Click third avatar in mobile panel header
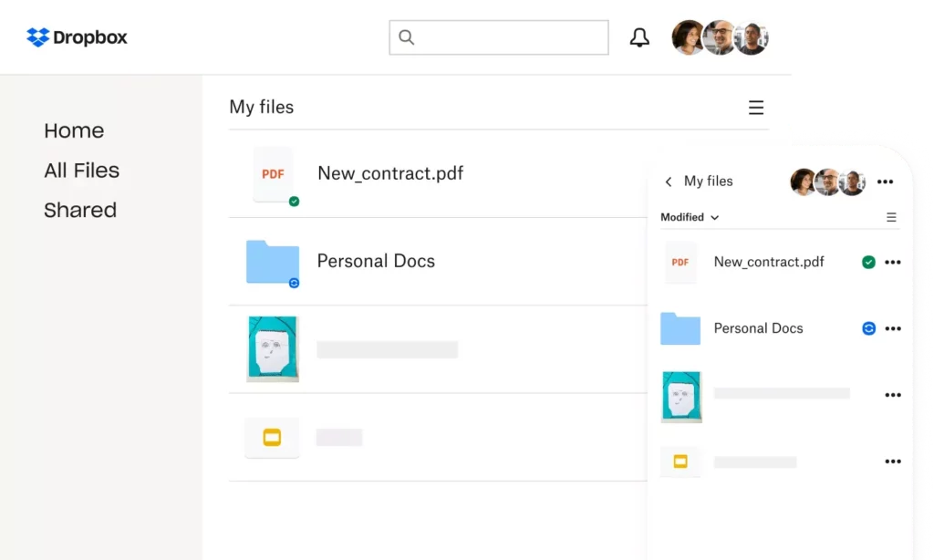 tap(853, 183)
